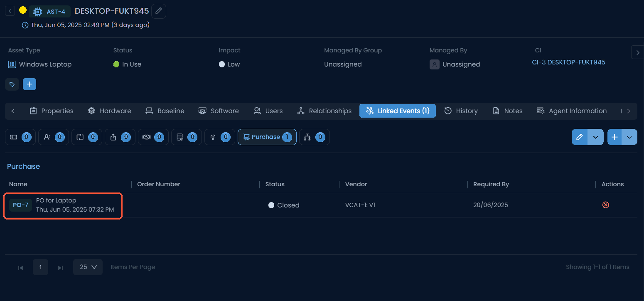The height and width of the screenshot is (301, 644).
Task: Click the tag icon below Asset Type
Action: (x=12, y=84)
